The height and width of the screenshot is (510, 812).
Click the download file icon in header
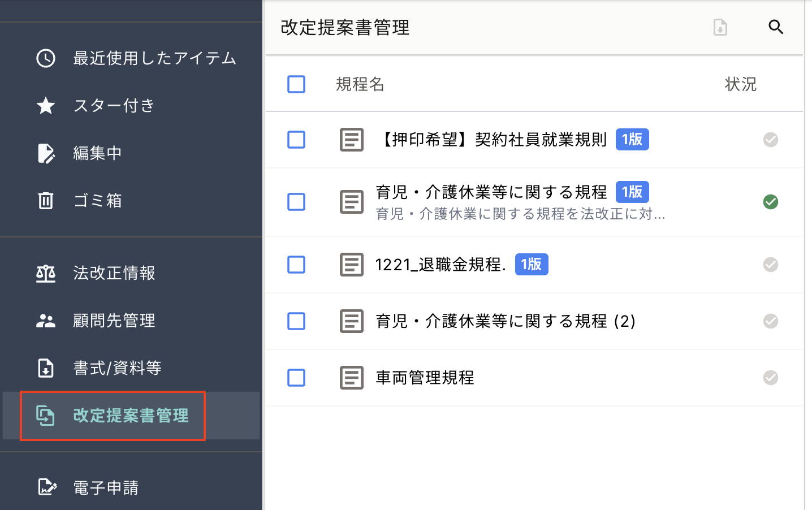tap(720, 27)
